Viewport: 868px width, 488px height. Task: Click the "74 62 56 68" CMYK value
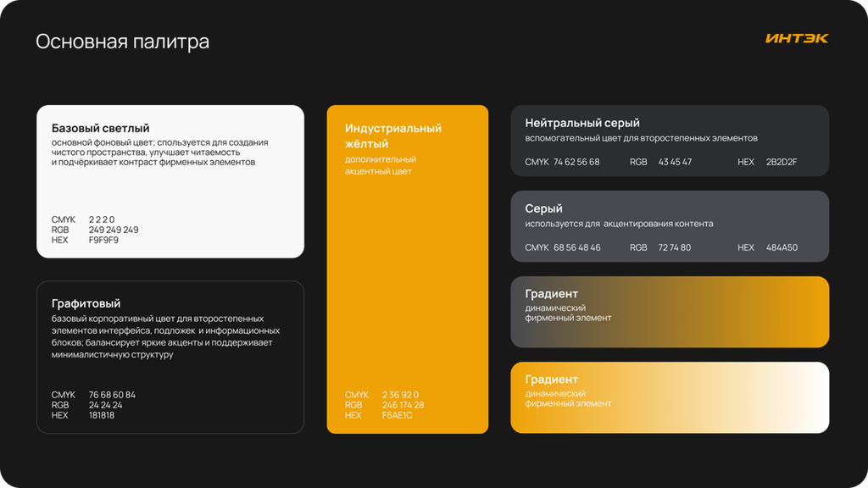[576, 162]
